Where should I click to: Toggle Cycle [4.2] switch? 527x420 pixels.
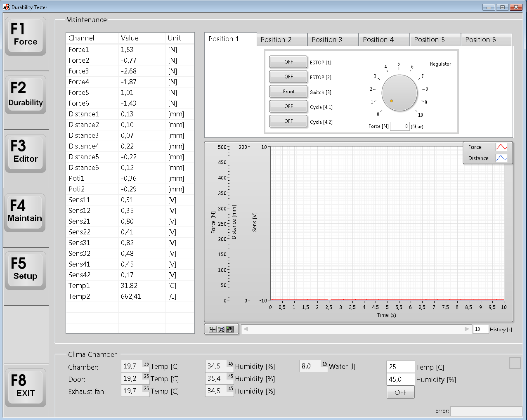288,121
